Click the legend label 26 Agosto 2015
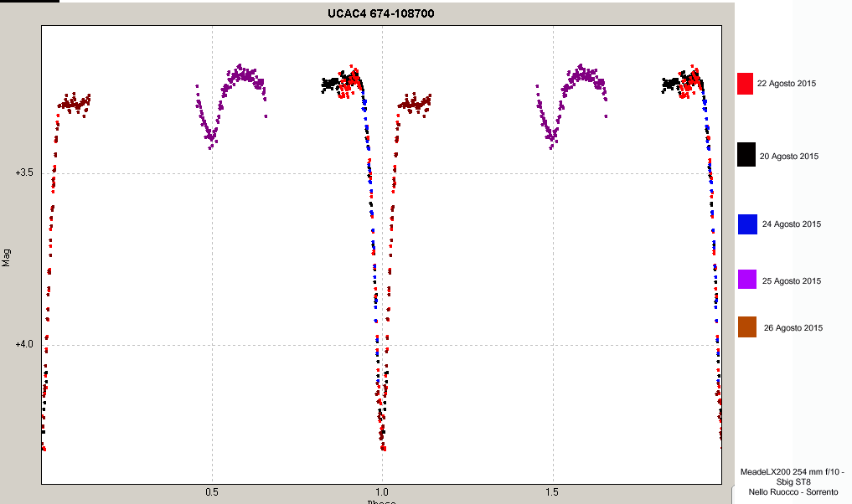 (x=793, y=328)
